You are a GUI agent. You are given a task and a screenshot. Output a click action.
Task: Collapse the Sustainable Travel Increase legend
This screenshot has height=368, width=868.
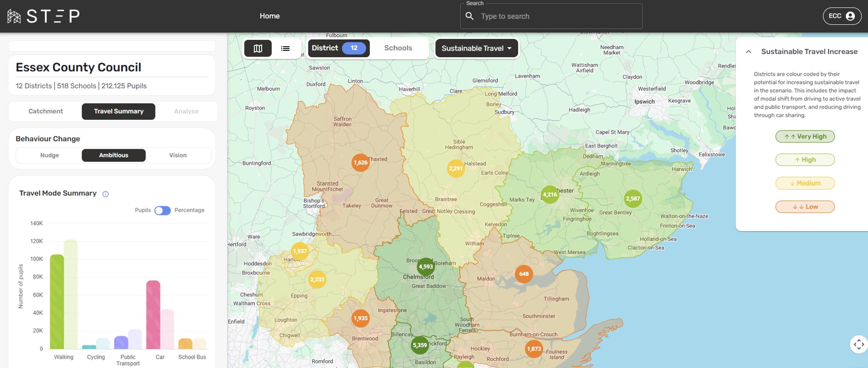pyautogui.click(x=748, y=51)
